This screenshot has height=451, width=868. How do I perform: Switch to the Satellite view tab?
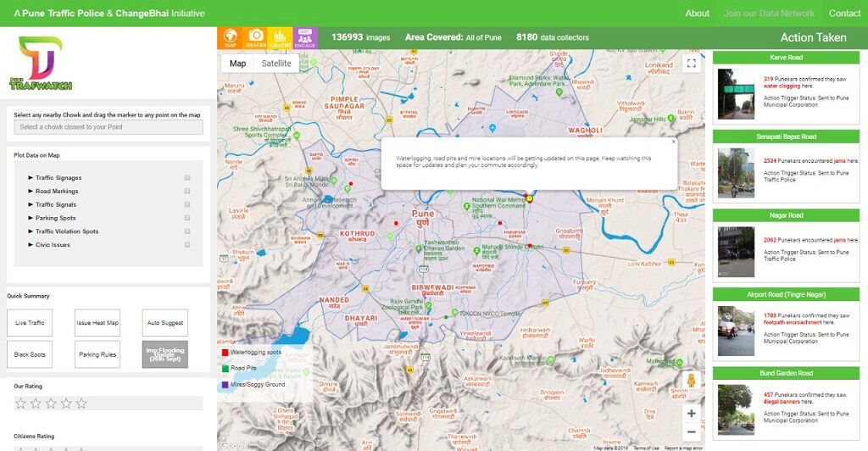pos(276,63)
